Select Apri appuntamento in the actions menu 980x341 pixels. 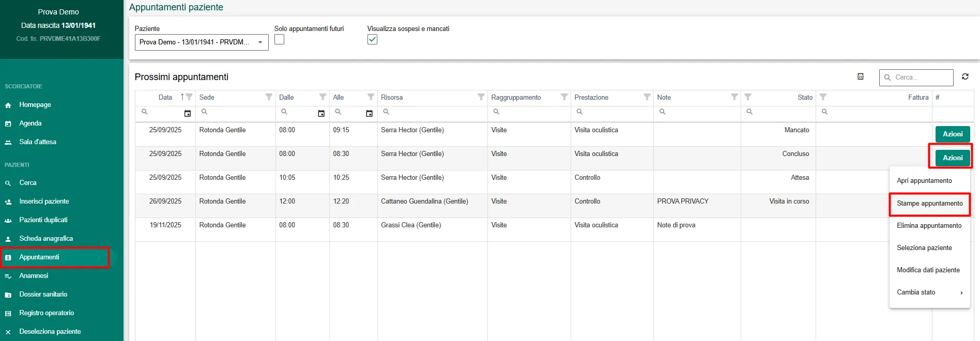pyautogui.click(x=924, y=181)
